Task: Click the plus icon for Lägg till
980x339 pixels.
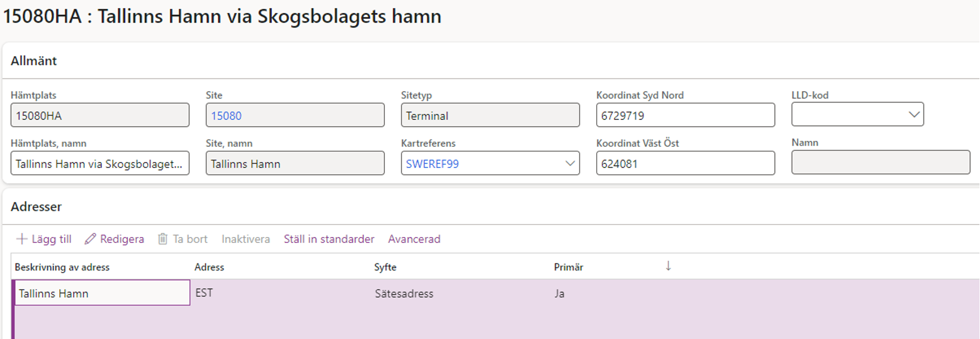Action: (x=22, y=239)
